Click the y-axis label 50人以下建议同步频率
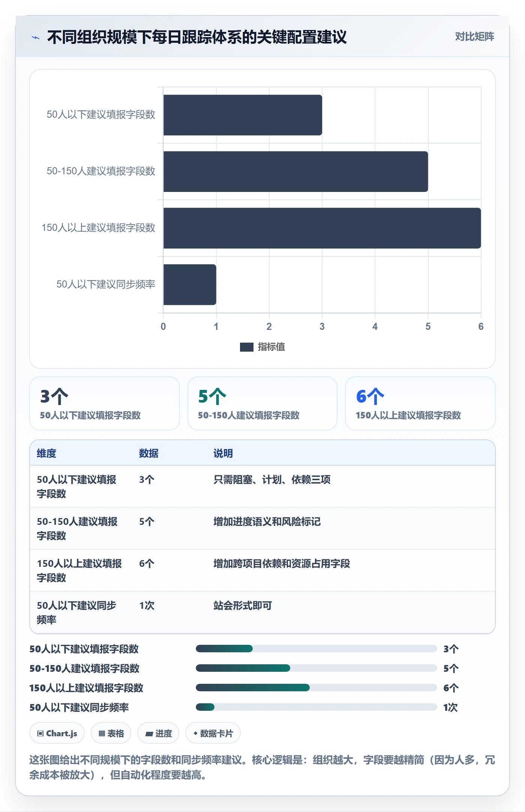Screen dimensions: 525x812 106,284
